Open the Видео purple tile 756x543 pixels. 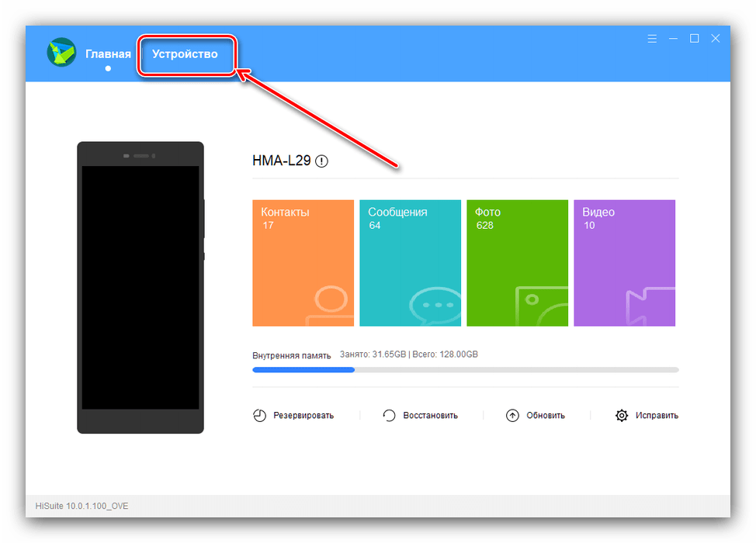pos(624,263)
